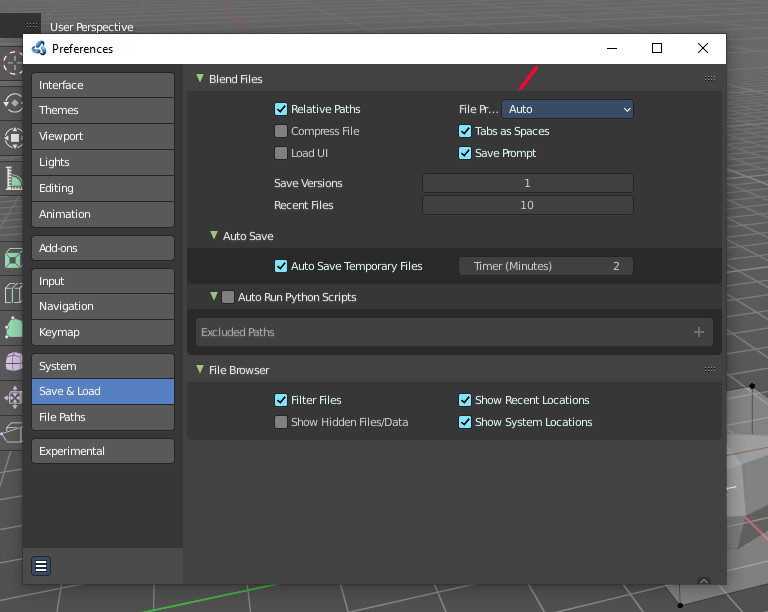768x612 pixels.
Task: Click the File Browser panel drag grip
Action: (x=710, y=370)
